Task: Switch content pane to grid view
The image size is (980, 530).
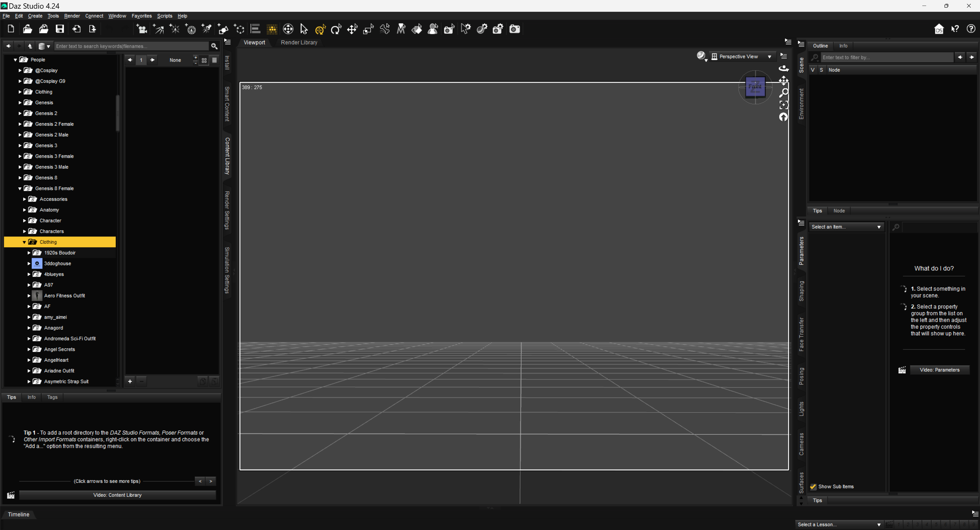Action: (204, 60)
